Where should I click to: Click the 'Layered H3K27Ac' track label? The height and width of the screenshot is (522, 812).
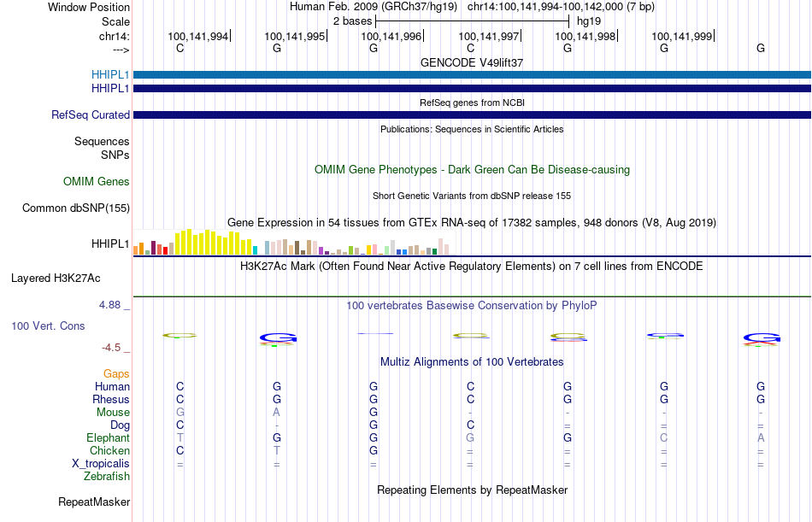coord(56,279)
